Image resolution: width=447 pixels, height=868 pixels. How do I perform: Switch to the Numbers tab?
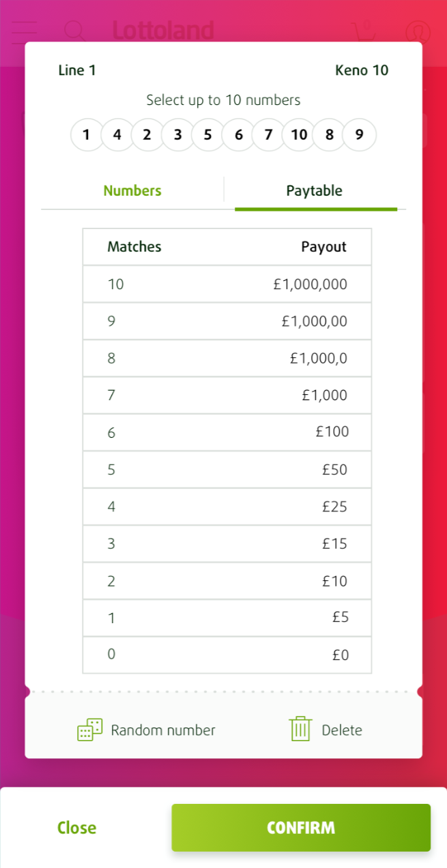(x=132, y=191)
